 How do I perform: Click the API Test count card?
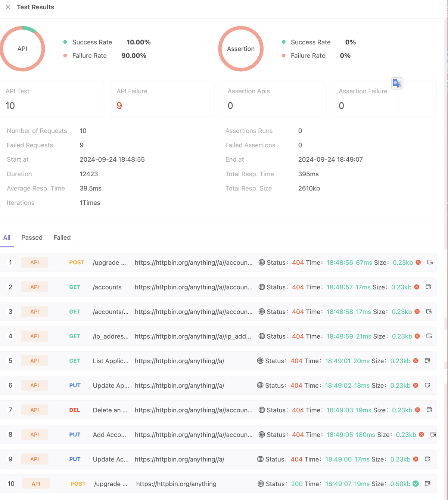pyautogui.click(x=52, y=99)
